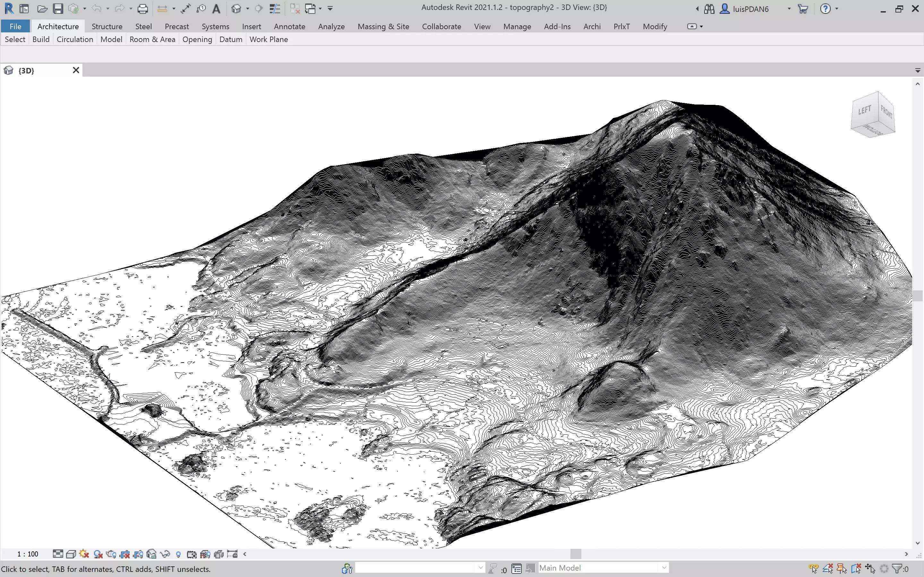Toggle Sun Path off/on icon

click(84, 554)
